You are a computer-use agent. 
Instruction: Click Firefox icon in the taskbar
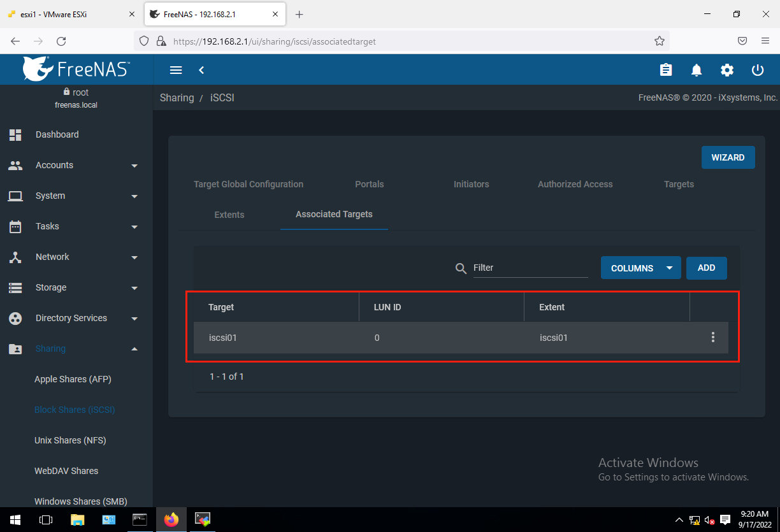coord(171,519)
